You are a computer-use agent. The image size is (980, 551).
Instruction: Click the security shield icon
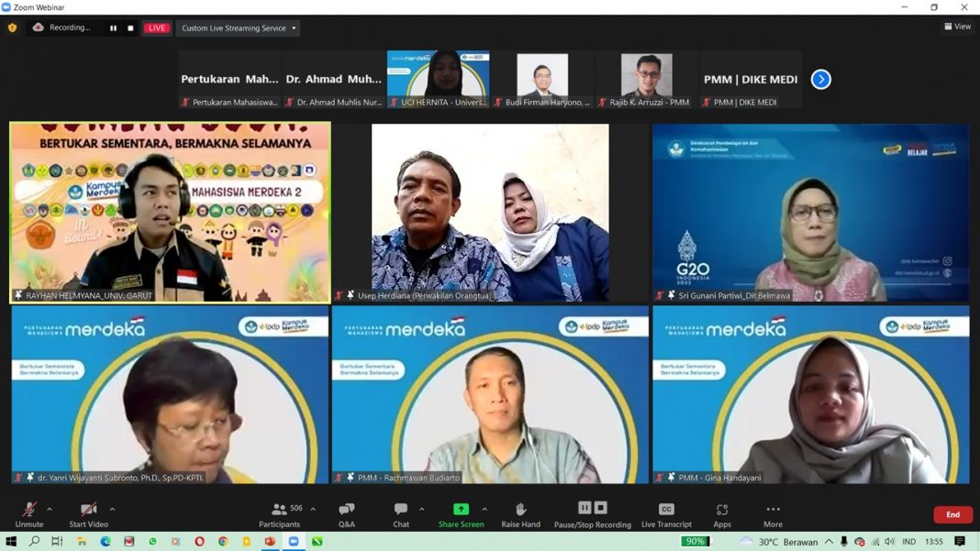click(12, 28)
